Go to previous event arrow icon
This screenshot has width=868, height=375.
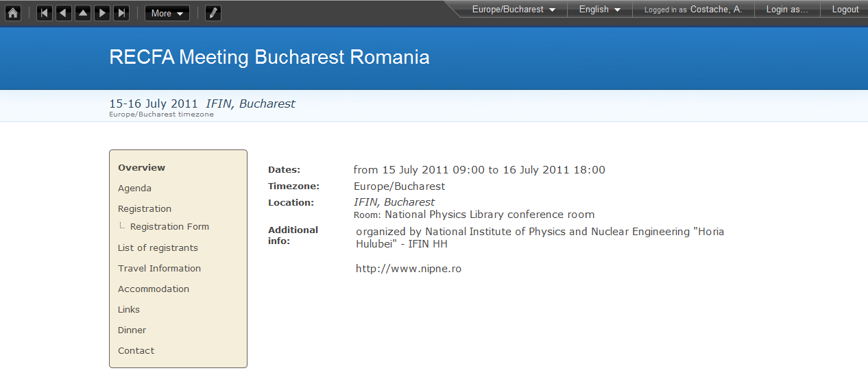point(64,13)
